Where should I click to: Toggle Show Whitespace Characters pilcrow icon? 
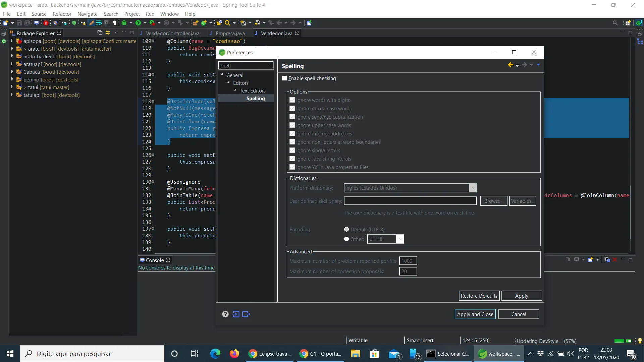tap(114, 23)
